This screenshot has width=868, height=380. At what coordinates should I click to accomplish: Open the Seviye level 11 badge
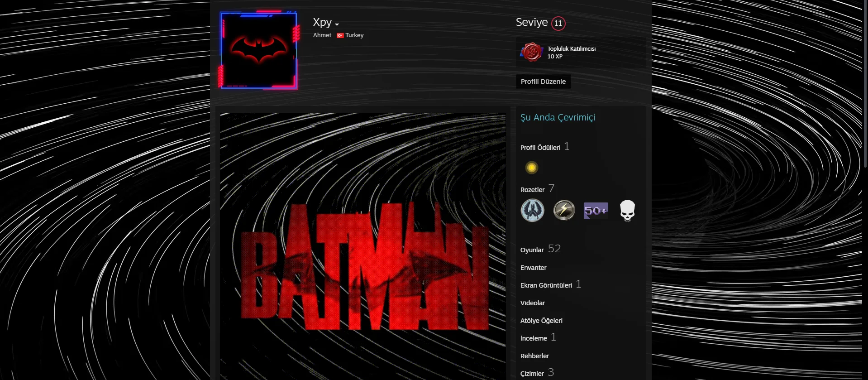(x=558, y=24)
